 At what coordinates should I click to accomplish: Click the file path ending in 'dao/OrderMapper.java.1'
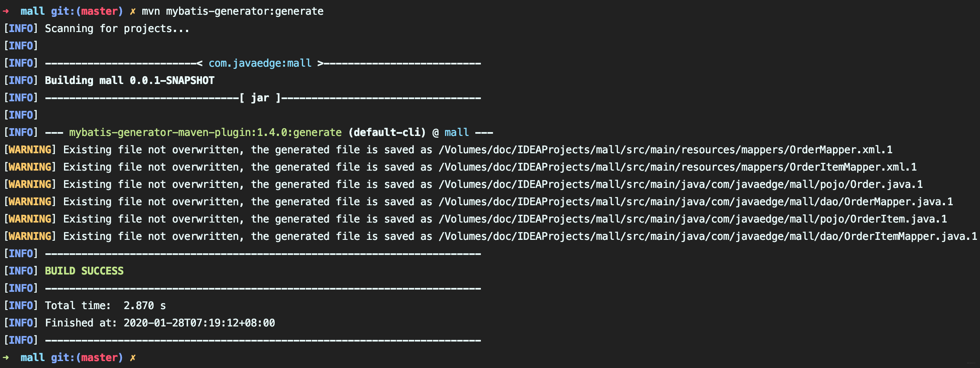tap(696, 202)
